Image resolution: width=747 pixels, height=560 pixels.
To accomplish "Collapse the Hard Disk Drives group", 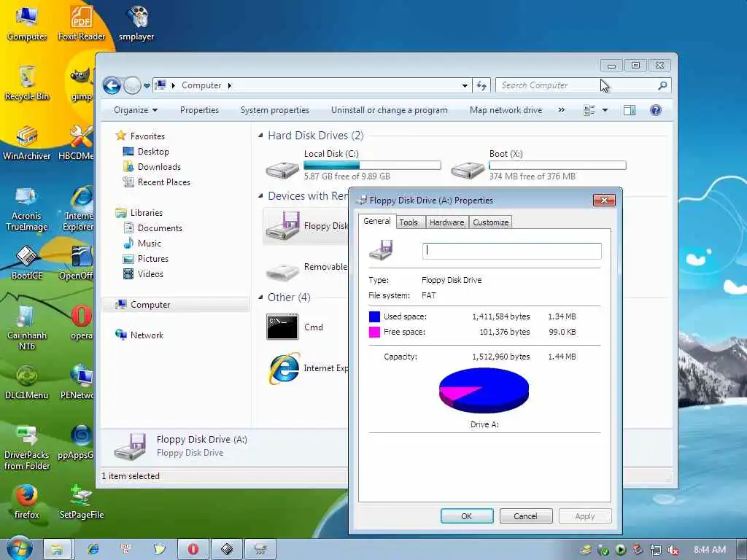I will pyautogui.click(x=260, y=136).
